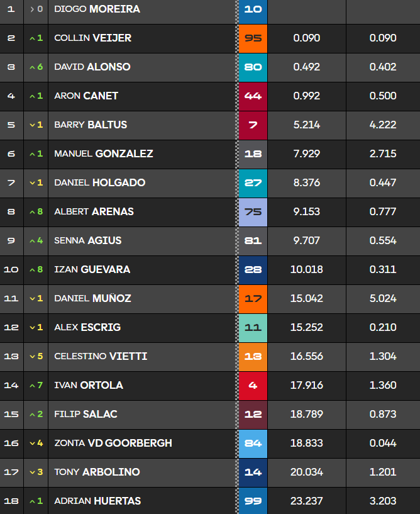The height and width of the screenshot is (514, 420).
Task: Open rider Manuel Gonzalez's name link
Action: click(x=103, y=154)
